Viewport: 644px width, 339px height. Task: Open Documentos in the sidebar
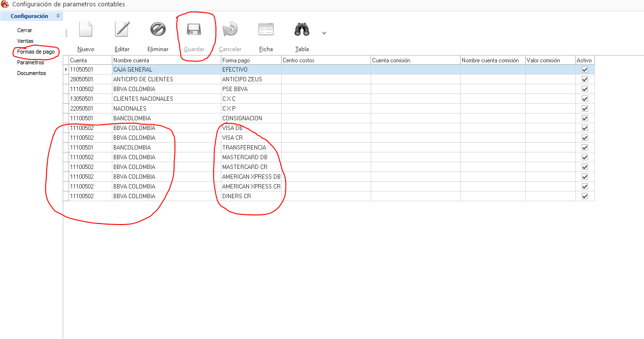[x=31, y=73]
